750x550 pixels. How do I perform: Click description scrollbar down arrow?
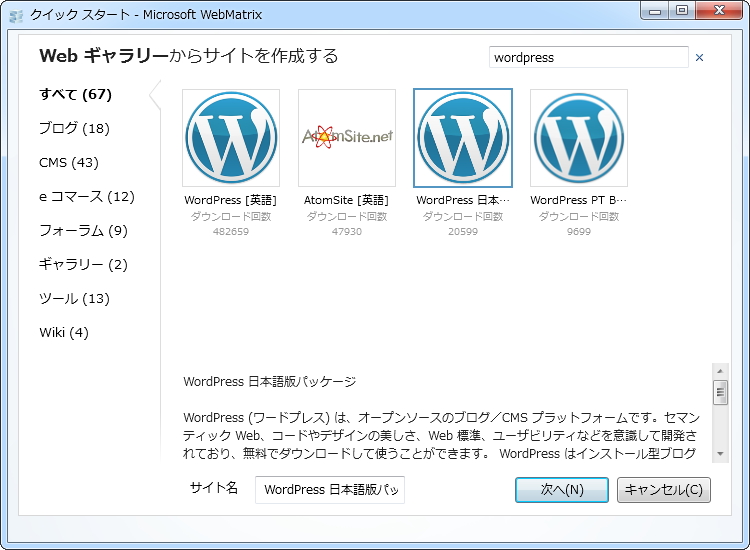(720, 454)
